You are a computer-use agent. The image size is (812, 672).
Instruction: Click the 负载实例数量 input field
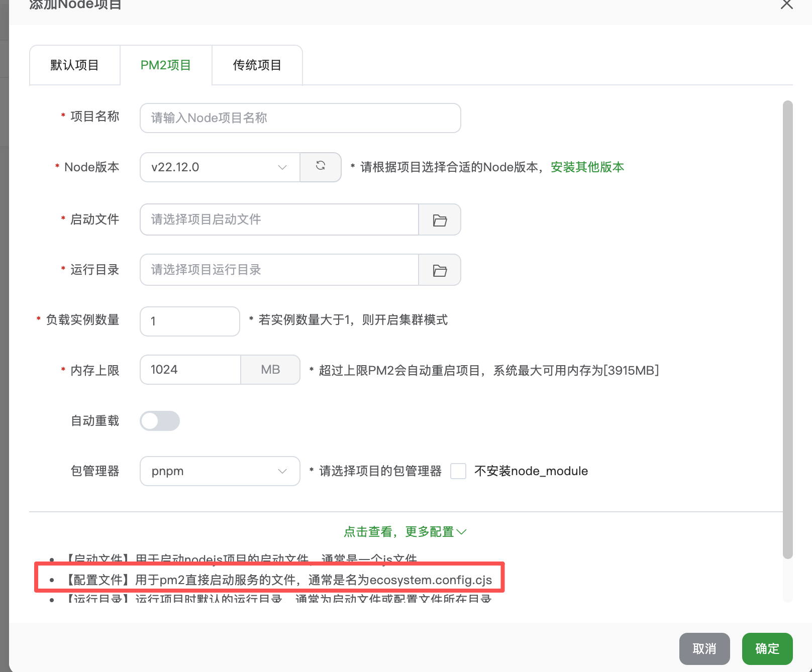pyautogui.click(x=189, y=321)
